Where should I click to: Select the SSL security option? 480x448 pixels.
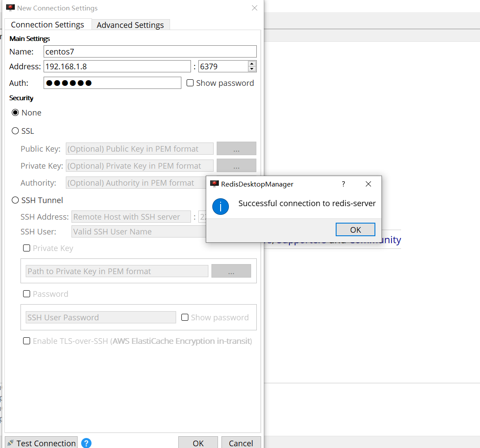[15, 131]
